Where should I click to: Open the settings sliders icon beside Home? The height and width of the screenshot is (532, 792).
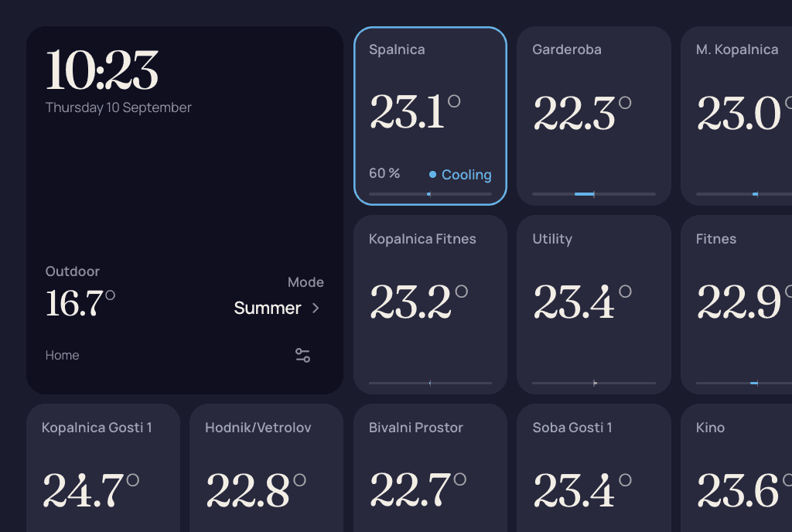pos(303,356)
